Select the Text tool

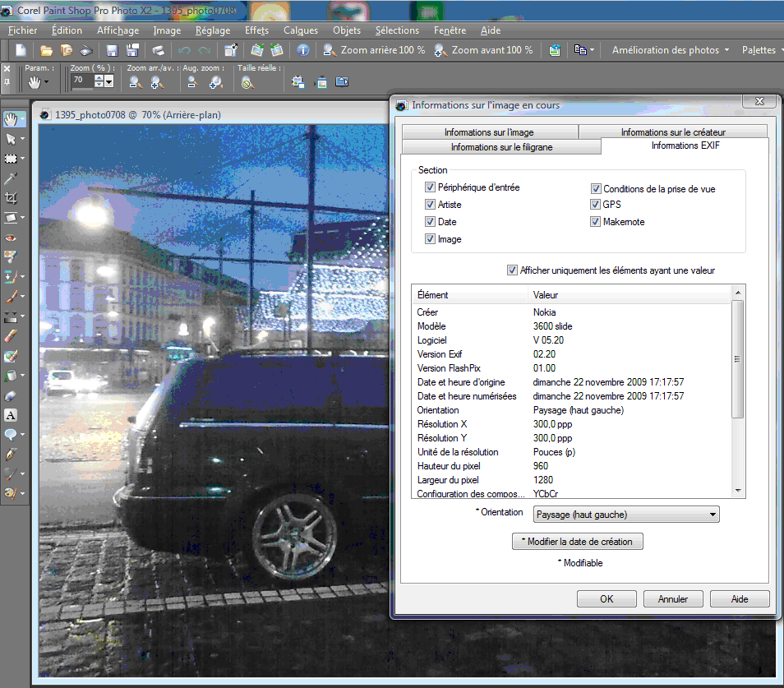[x=11, y=415]
